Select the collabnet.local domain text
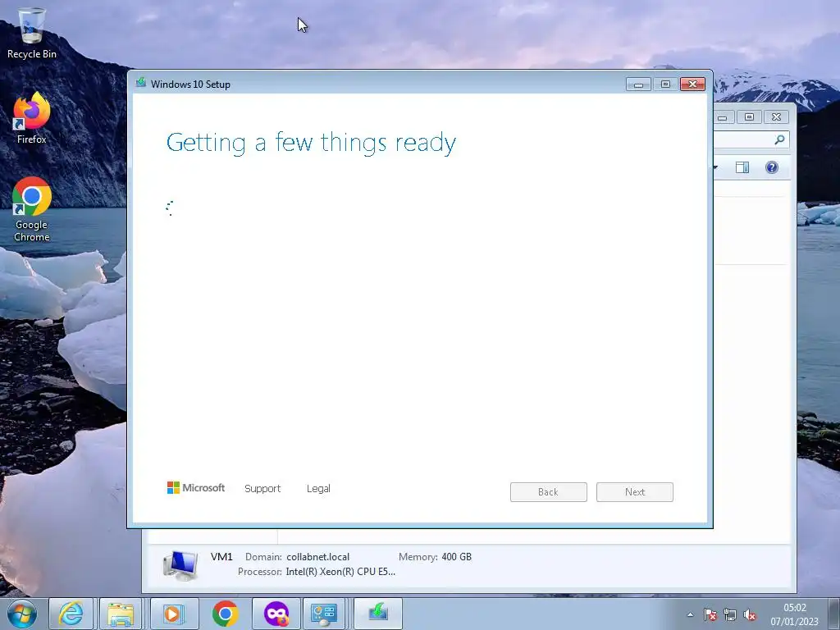The height and width of the screenshot is (630, 840). (317, 557)
